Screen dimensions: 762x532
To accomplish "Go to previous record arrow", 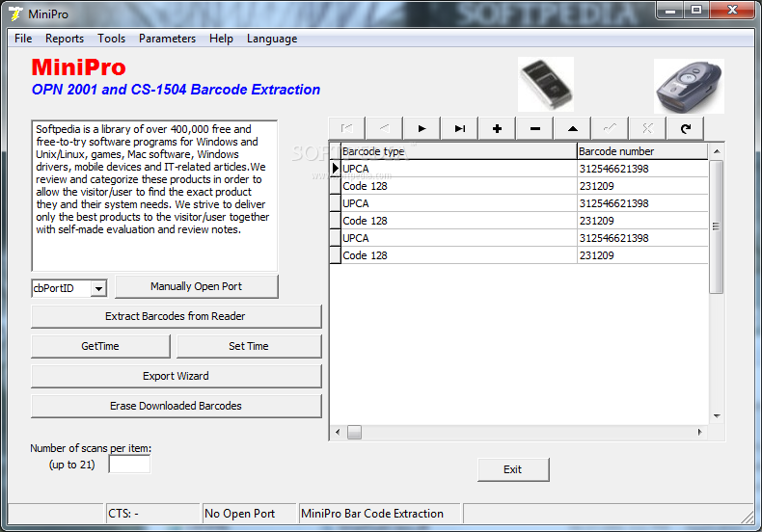I will pos(384,128).
